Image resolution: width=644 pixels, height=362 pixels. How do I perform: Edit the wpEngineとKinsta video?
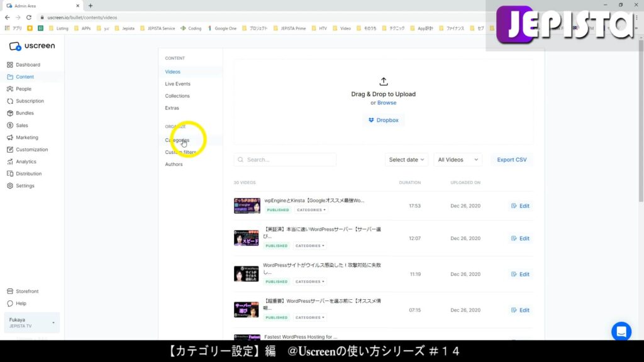(520, 206)
